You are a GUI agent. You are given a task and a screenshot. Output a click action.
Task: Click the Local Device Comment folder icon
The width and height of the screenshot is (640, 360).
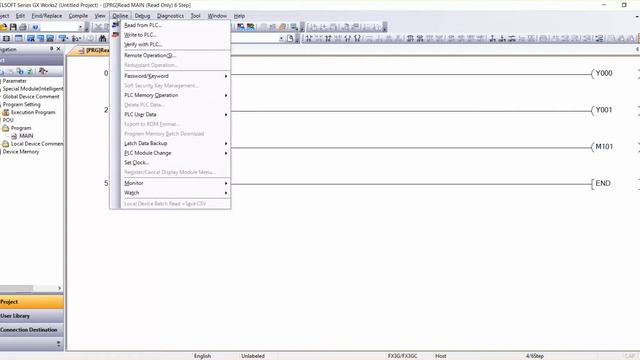point(5,144)
